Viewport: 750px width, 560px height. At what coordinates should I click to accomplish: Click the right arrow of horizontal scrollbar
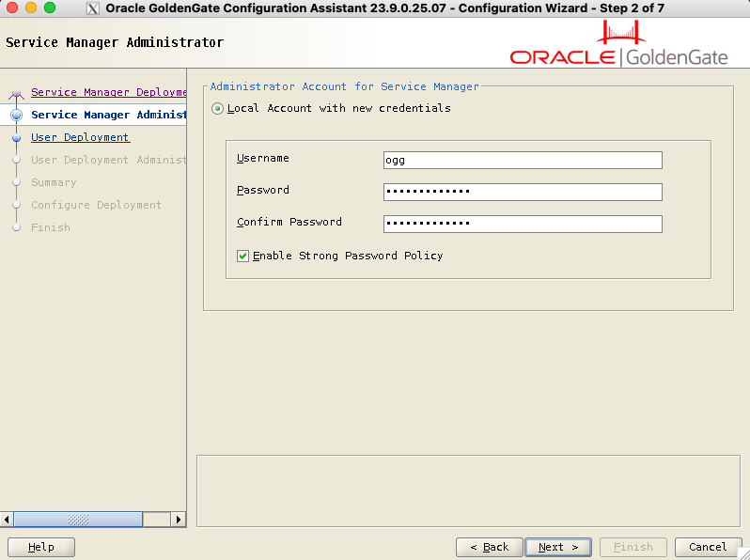(x=178, y=519)
